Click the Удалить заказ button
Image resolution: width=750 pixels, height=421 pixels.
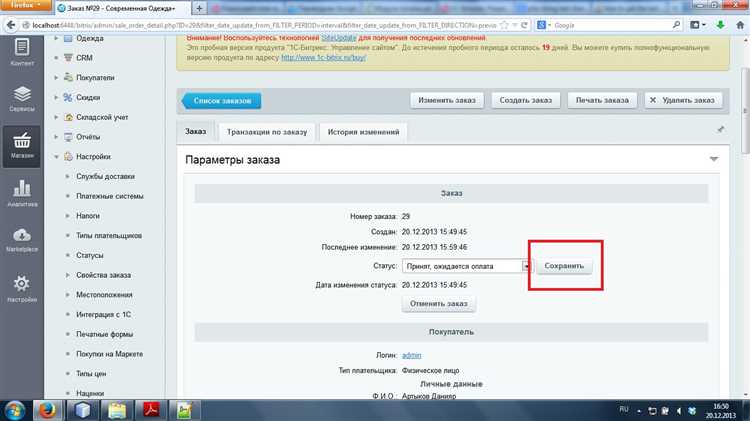pyautogui.click(x=683, y=100)
